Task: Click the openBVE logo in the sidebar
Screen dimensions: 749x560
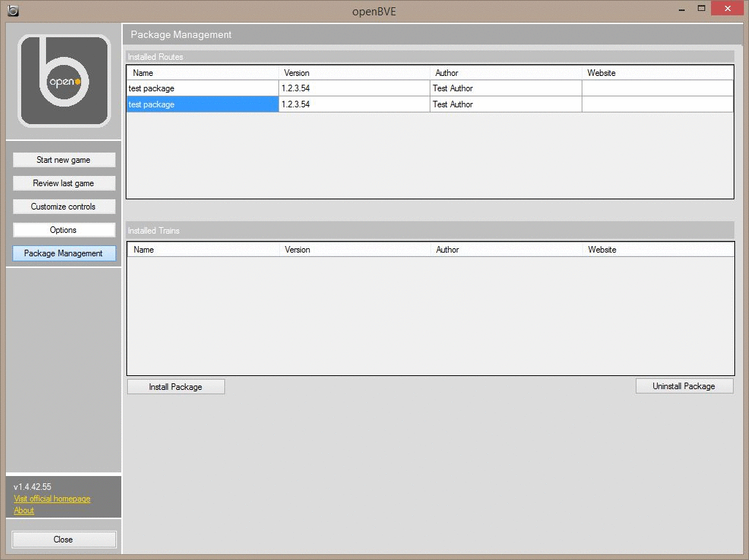Action: pos(64,81)
